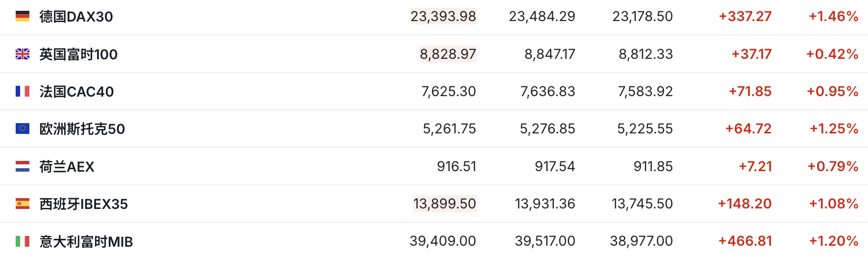The height and width of the screenshot is (257, 868).
Task: Click the UK flag icon
Action: point(23,54)
